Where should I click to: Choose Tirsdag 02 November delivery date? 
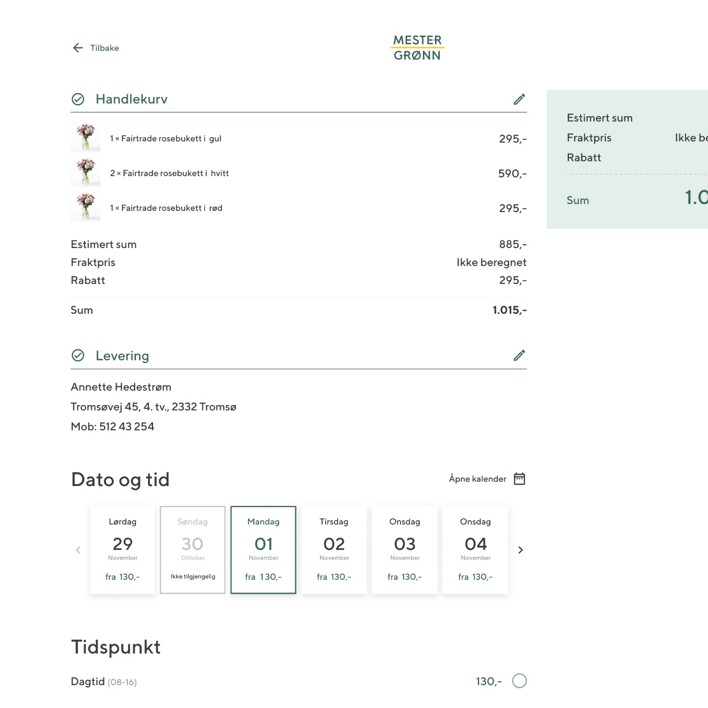pos(334,550)
